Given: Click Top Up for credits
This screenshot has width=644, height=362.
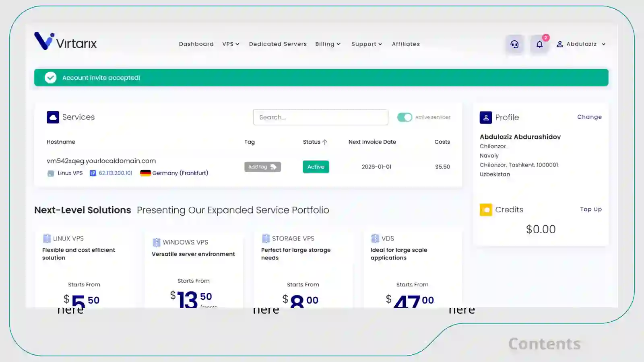Looking at the screenshot, I should [591, 209].
